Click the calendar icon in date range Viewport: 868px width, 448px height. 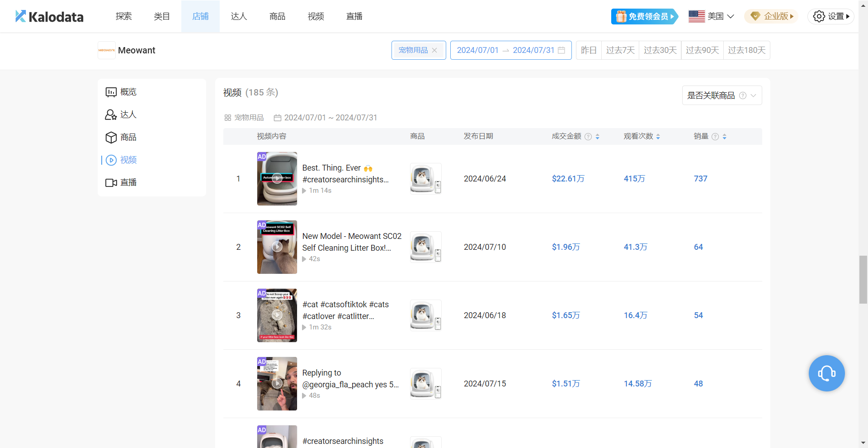pyautogui.click(x=561, y=50)
